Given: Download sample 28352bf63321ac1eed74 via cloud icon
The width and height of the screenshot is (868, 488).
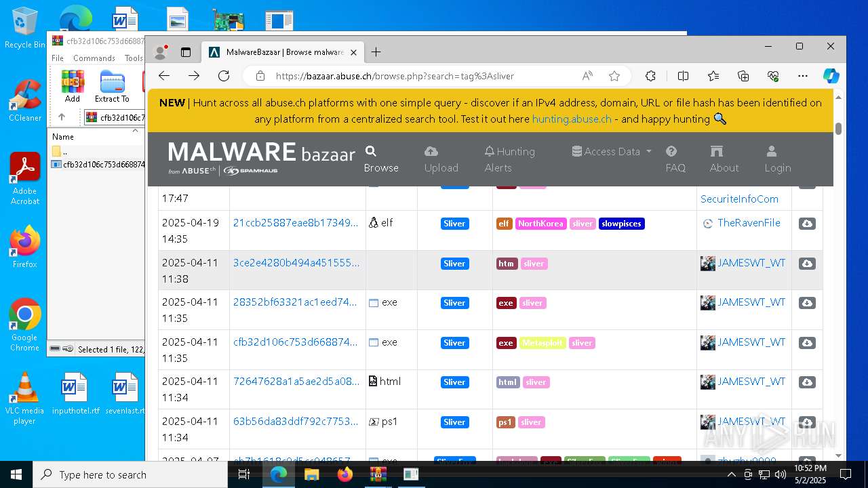Looking at the screenshot, I should tap(807, 303).
